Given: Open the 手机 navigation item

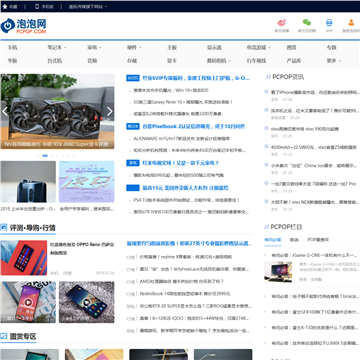Looking at the screenshot, I should 13,48.
